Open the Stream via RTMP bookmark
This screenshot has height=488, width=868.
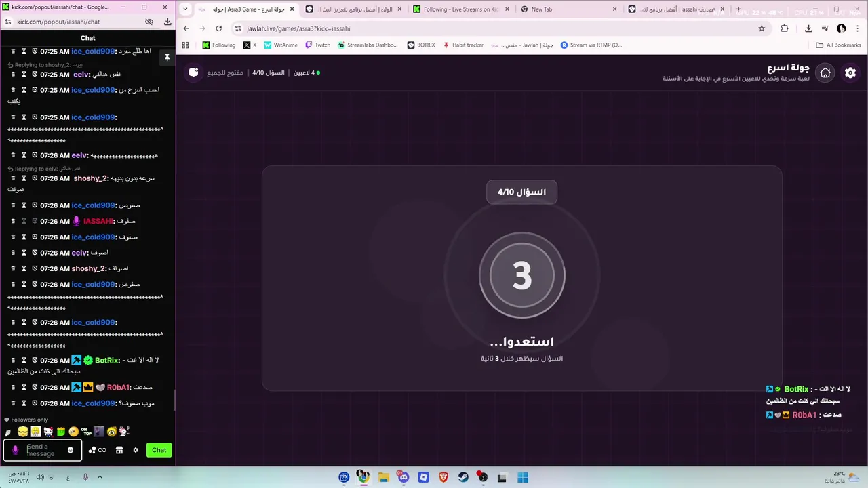591,45
